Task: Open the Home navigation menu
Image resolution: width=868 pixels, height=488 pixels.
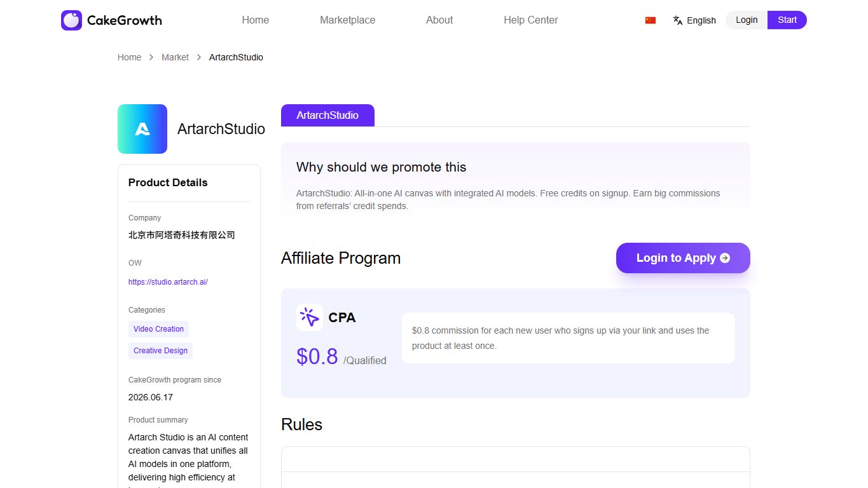Action: (x=255, y=20)
